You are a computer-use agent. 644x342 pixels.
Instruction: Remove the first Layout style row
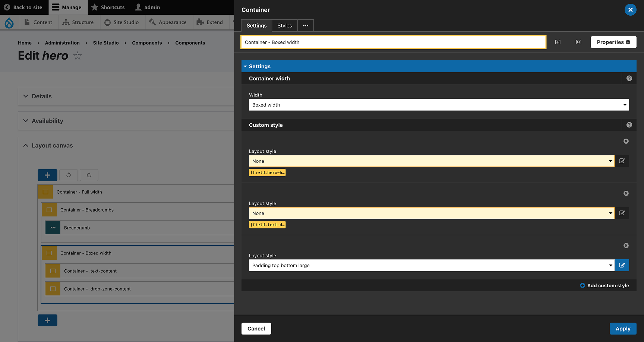click(x=626, y=141)
